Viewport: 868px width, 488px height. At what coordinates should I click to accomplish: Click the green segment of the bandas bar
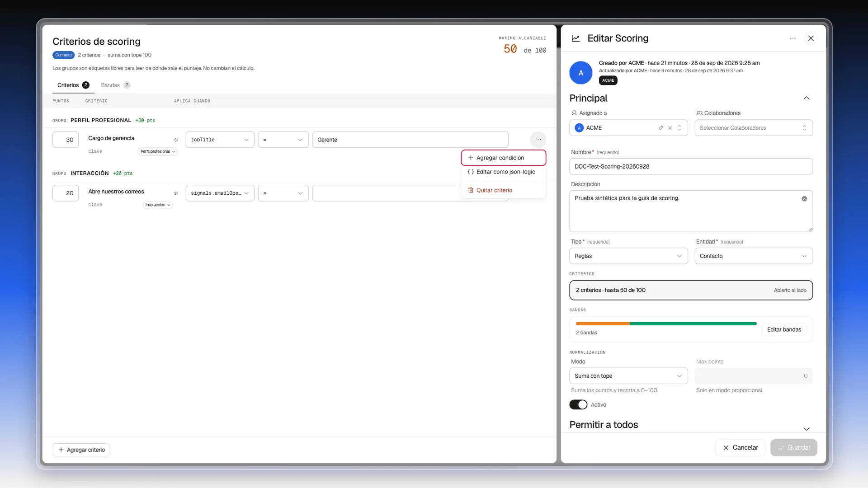(693, 324)
